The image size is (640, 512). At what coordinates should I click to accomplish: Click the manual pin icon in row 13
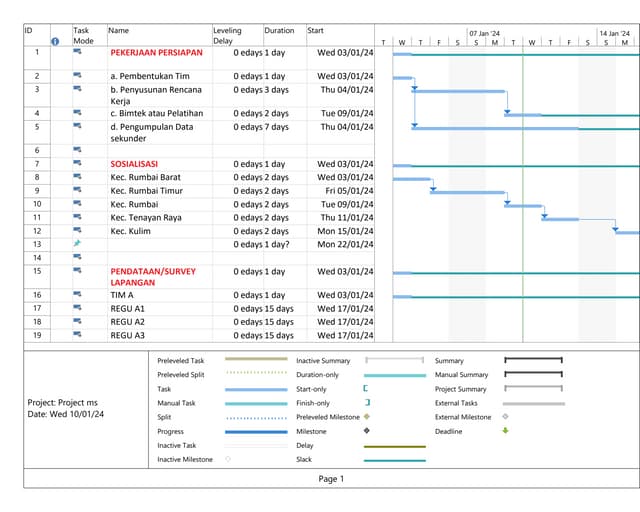(x=78, y=244)
